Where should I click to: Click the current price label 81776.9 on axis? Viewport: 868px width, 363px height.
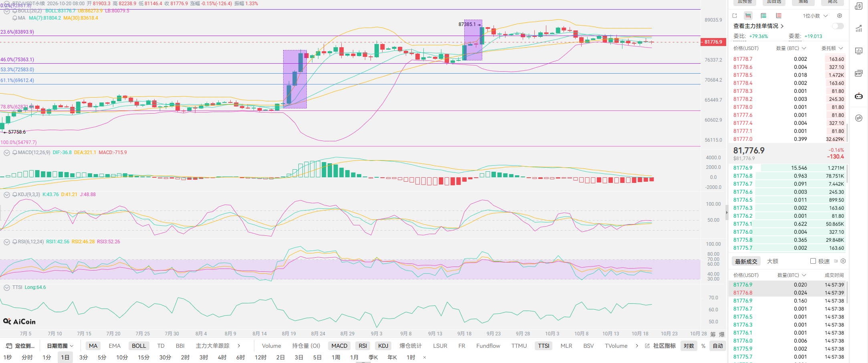tap(713, 42)
